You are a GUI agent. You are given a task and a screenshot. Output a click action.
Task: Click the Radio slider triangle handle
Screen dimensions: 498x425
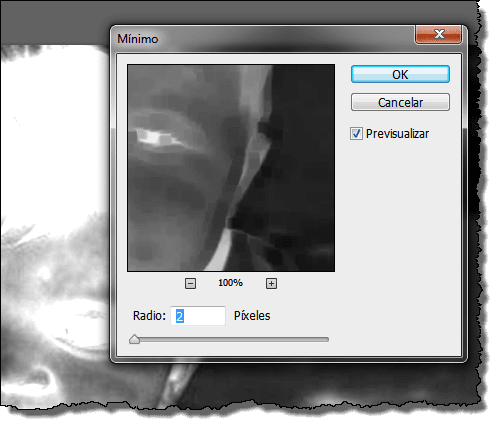click(134, 339)
